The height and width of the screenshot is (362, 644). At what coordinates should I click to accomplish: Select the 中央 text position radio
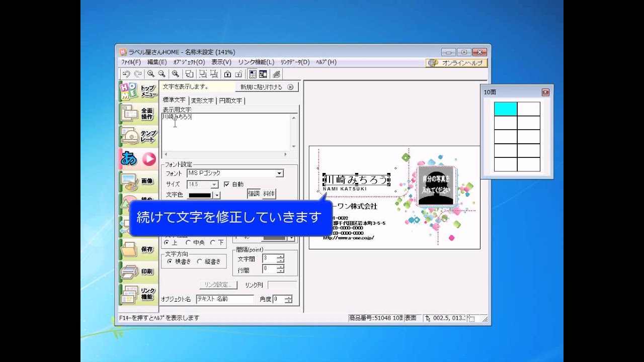[188, 242]
